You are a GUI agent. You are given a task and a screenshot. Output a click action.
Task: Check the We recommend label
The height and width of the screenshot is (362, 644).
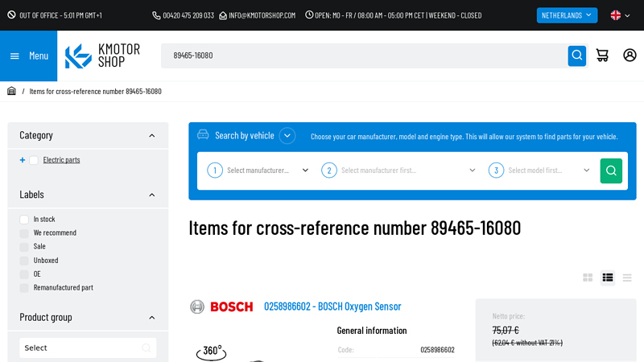pos(24,233)
